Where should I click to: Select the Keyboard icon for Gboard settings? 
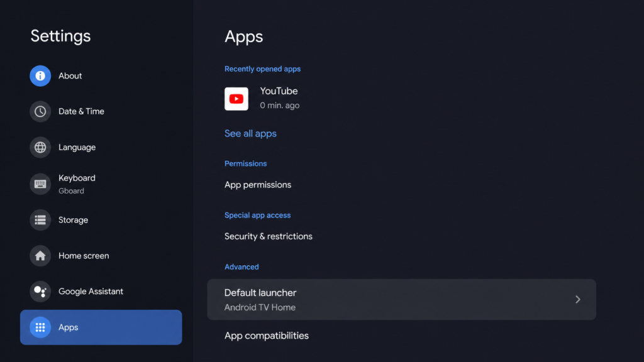tap(40, 184)
